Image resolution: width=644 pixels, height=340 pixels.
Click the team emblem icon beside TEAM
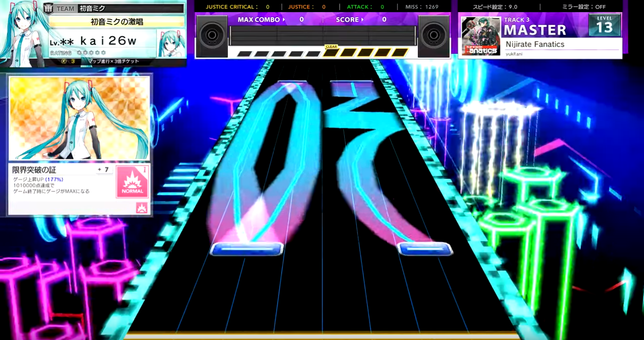point(49,8)
